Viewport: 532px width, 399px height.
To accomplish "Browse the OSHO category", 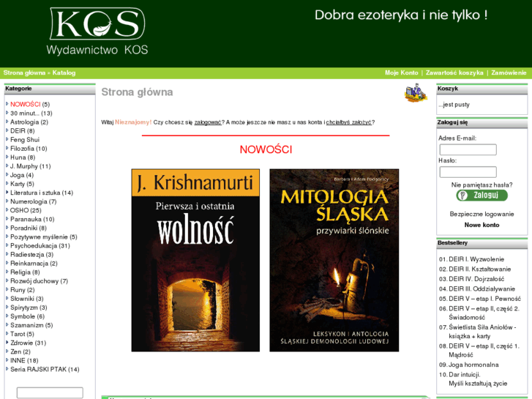I will (x=19, y=210).
